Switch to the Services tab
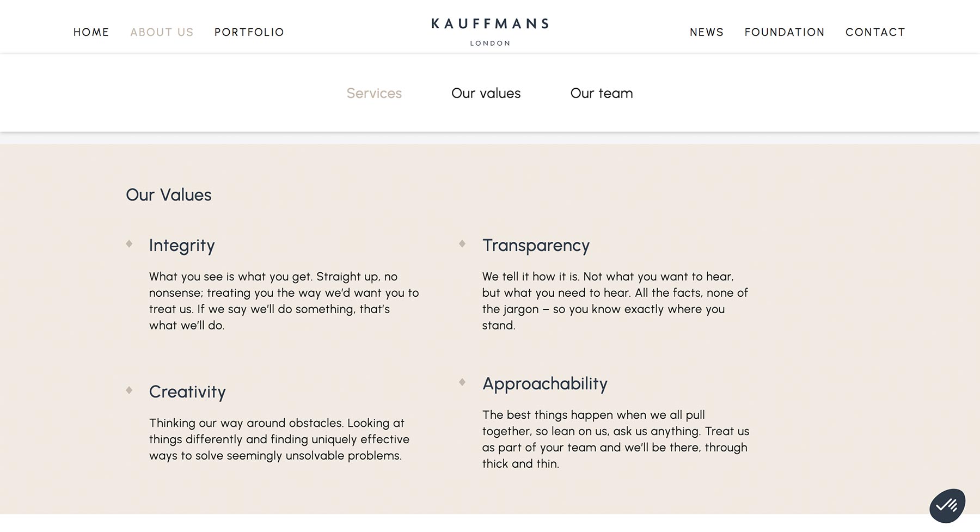980x532 pixels. tap(374, 93)
